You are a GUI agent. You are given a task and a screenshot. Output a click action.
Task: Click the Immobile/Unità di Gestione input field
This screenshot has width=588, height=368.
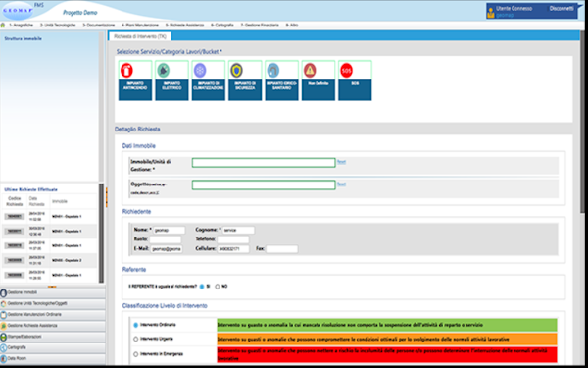pyautogui.click(x=264, y=163)
